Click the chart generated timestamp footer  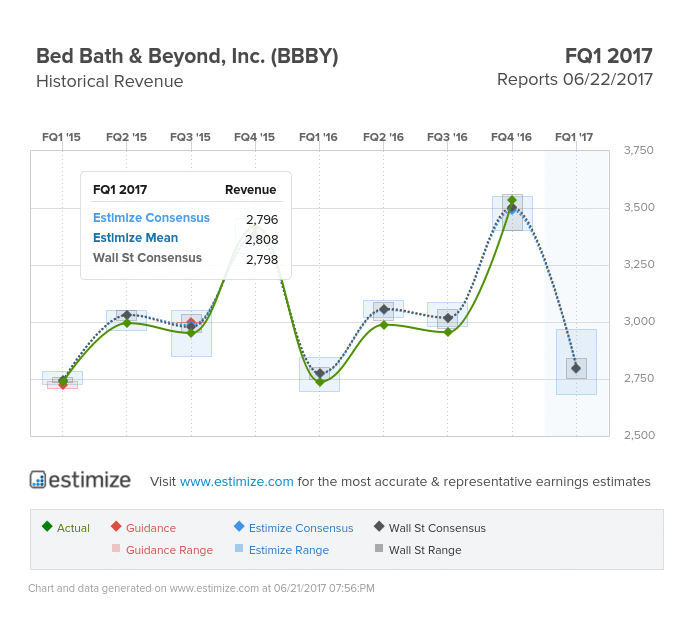coord(201,589)
